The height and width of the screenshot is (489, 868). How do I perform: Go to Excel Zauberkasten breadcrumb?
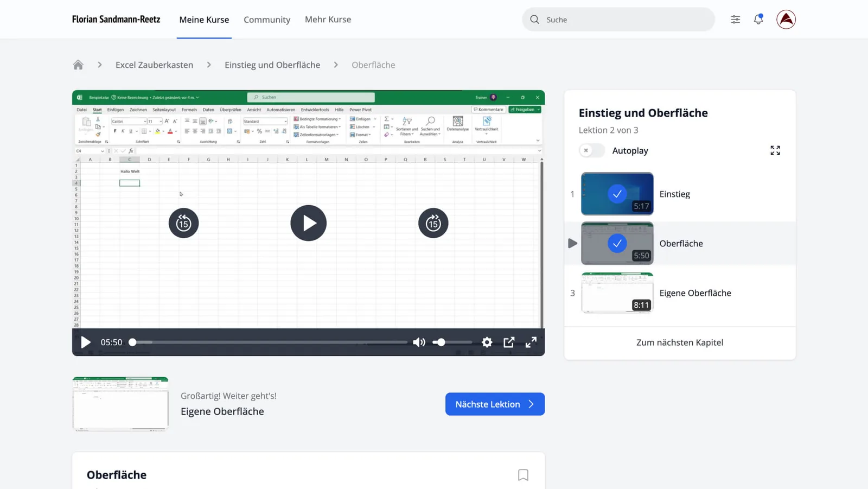154,65
